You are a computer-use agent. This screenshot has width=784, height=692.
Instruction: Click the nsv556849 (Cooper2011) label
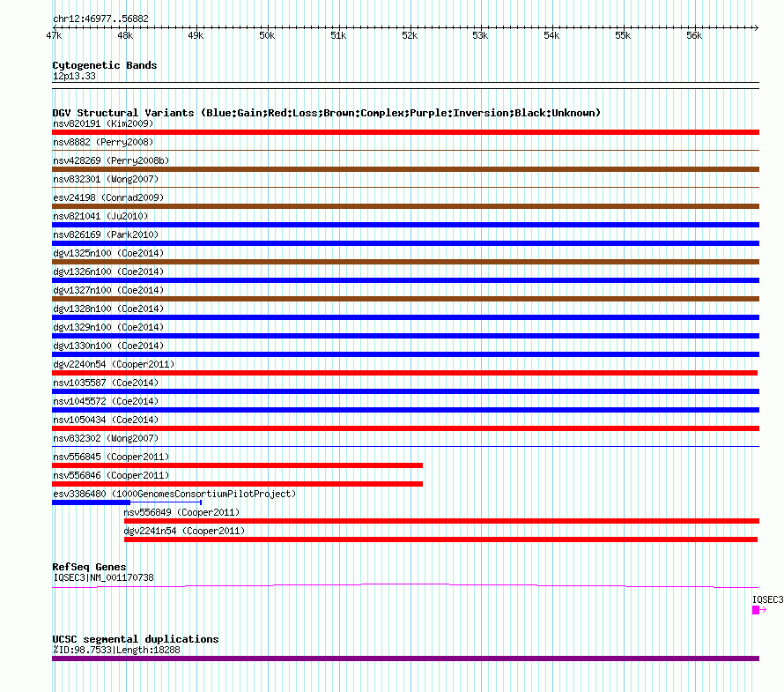coord(182,512)
